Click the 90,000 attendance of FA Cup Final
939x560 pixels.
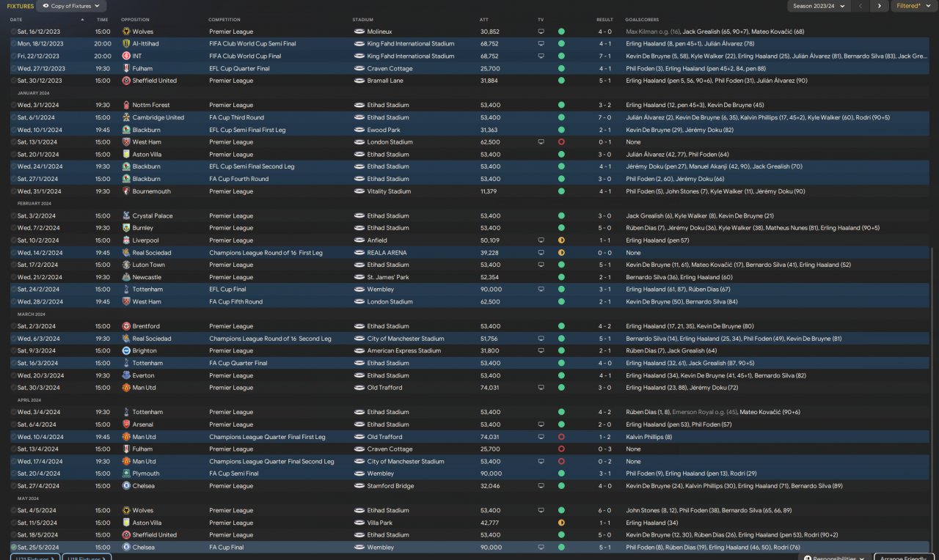click(x=489, y=548)
